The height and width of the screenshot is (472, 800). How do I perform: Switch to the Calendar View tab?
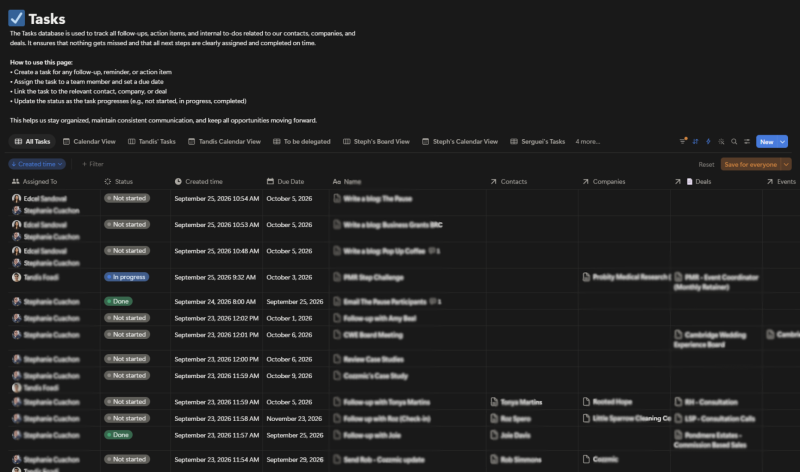coord(89,141)
